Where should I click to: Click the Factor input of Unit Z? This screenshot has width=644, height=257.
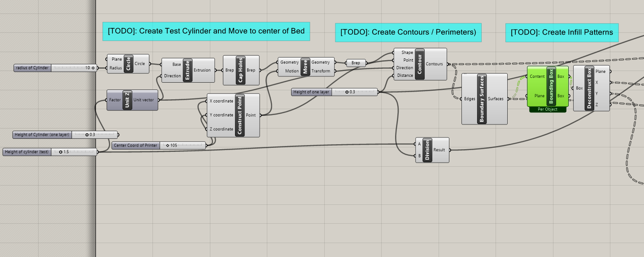pyautogui.click(x=115, y=100)
